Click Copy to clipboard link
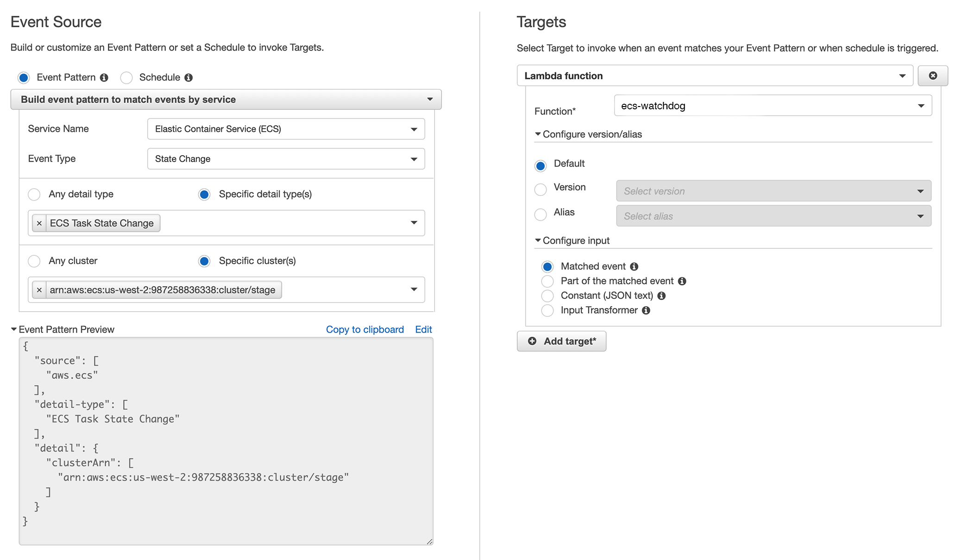Screen dimensions: 956x560 365,329
